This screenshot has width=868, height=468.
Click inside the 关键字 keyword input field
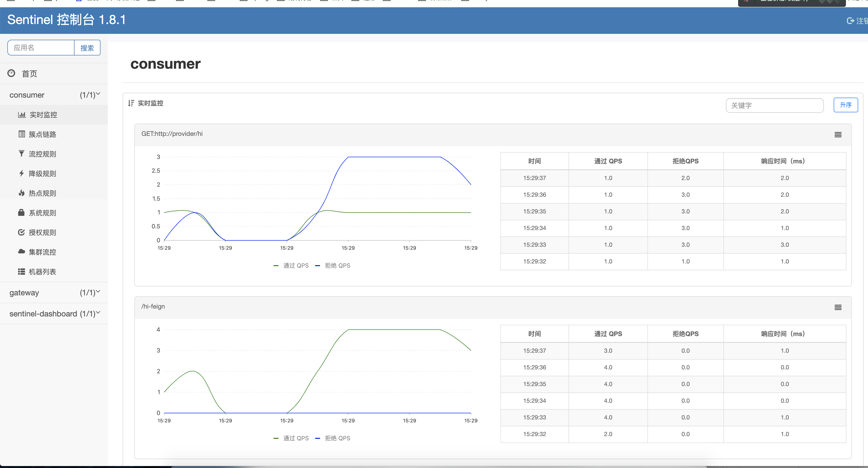coord(774,105)
